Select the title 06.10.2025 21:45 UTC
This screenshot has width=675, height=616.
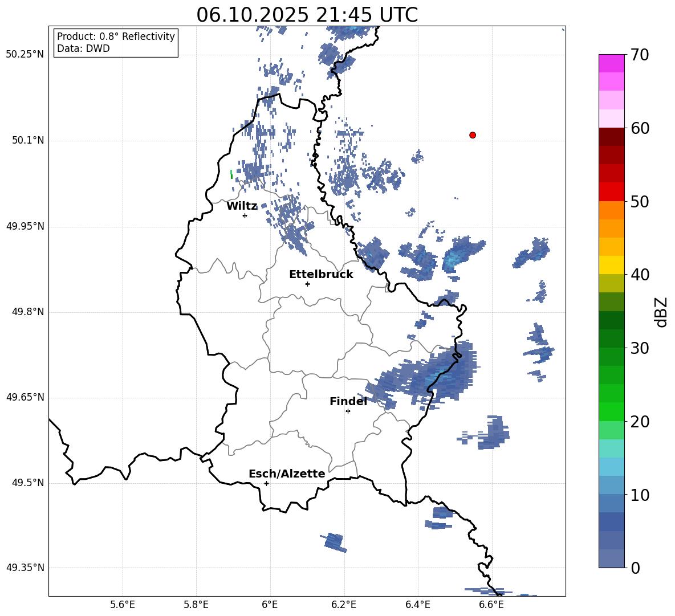pos(307,15)
